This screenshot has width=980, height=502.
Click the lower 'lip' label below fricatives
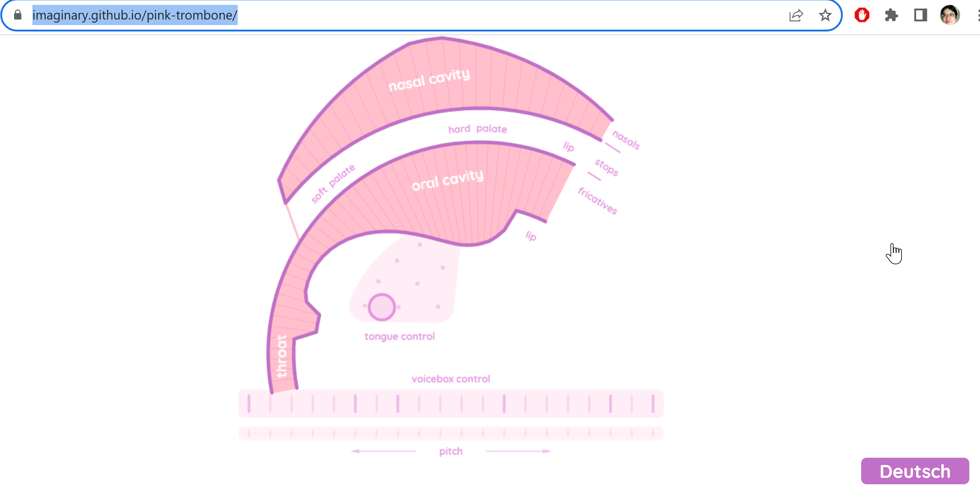click(531, 236)
